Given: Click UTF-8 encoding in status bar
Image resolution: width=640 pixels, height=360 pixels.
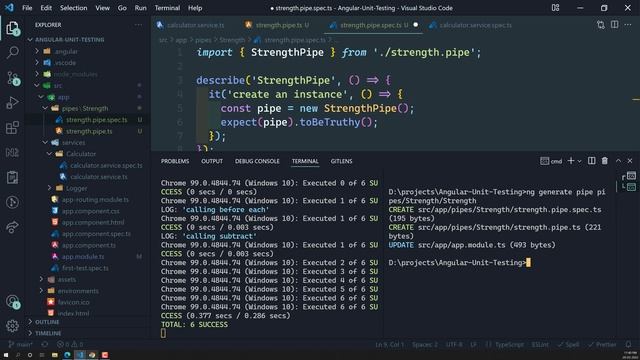Looking at the screenshot, I should pyautogui.click(x=454, y=344).
